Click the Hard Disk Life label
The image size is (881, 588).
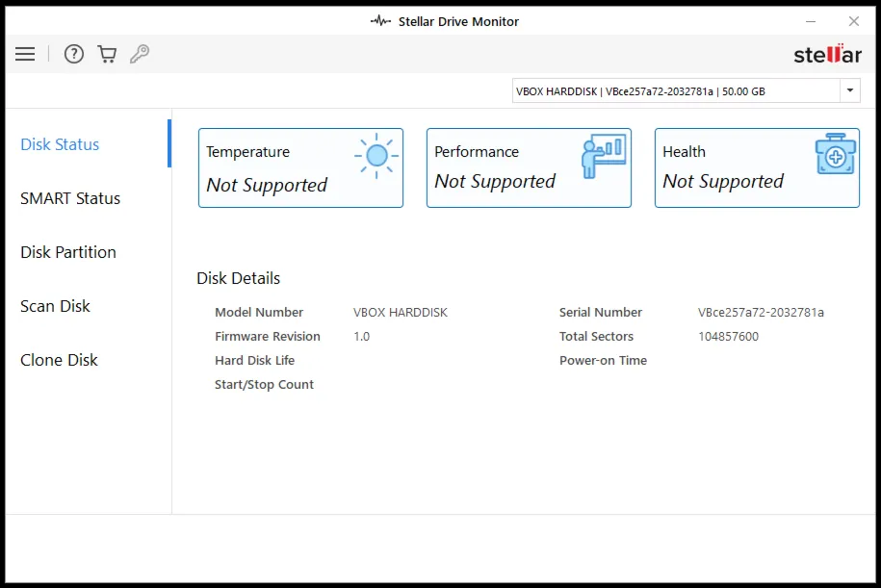click(254, 361)
